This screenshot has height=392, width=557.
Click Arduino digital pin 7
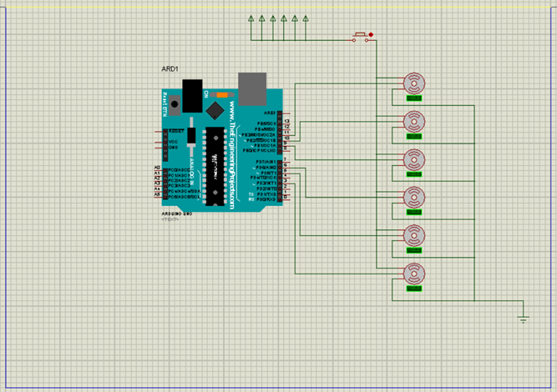point(284,162)
